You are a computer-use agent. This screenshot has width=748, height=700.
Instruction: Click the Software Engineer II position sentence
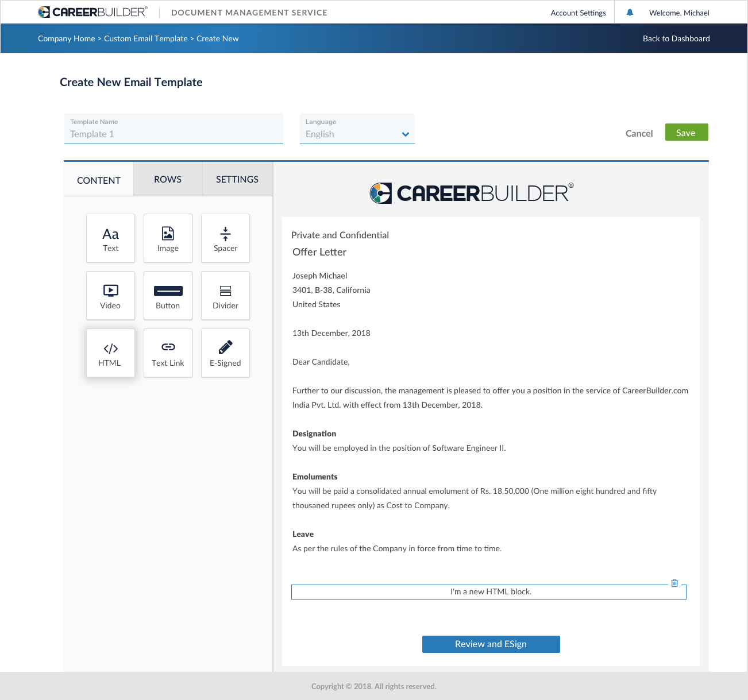pos(399,448)
